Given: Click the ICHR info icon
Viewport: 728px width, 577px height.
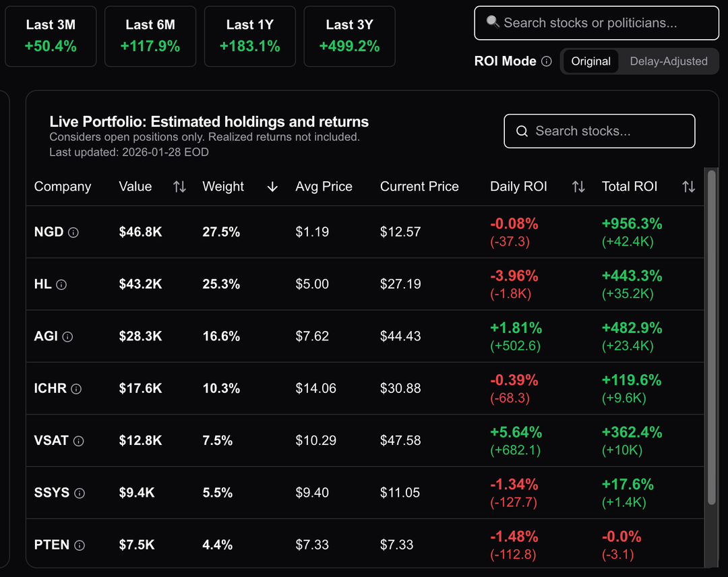Looking at the screenshot, I should (76, 389).
